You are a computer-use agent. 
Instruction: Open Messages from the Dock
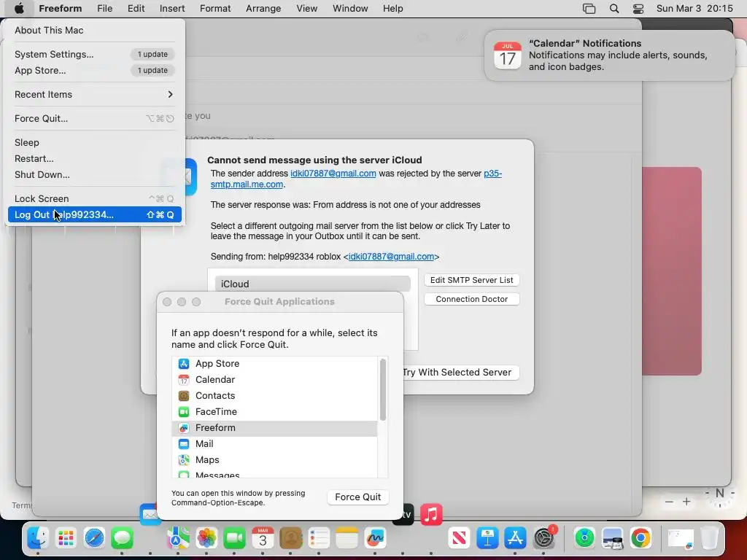click(122, 538)
